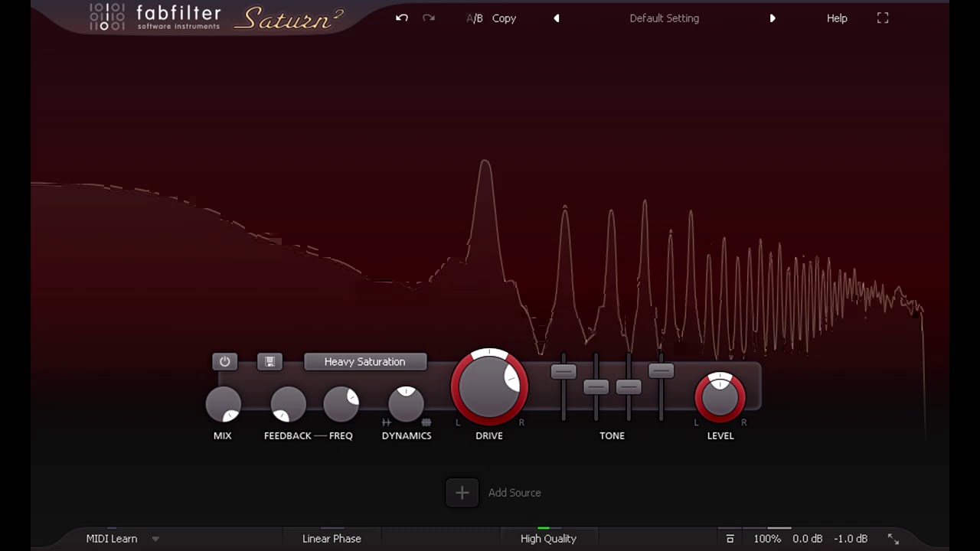This screenshot has width=980, height=551.
Task: Expand the MIDI Learn dropdown arrow
Action: (x=155, y=538)
